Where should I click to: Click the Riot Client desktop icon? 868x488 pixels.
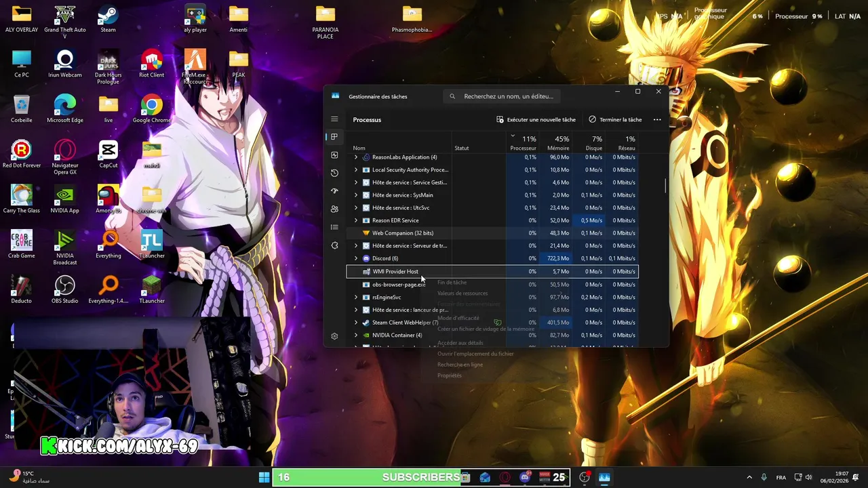point(151,64)
